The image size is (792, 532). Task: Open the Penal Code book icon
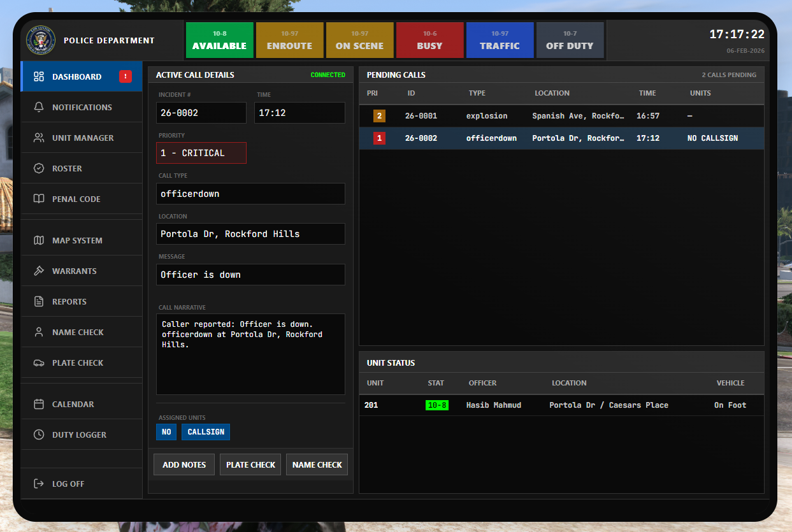click(39, 199)
